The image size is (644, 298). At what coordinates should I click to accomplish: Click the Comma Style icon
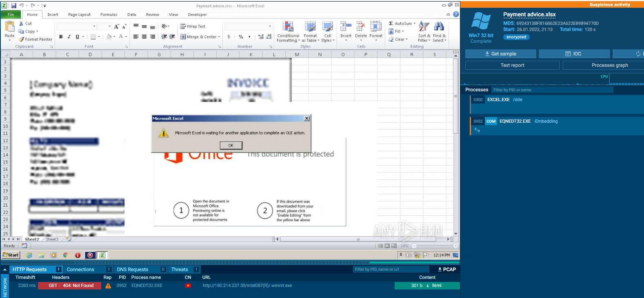click(249, 37)
